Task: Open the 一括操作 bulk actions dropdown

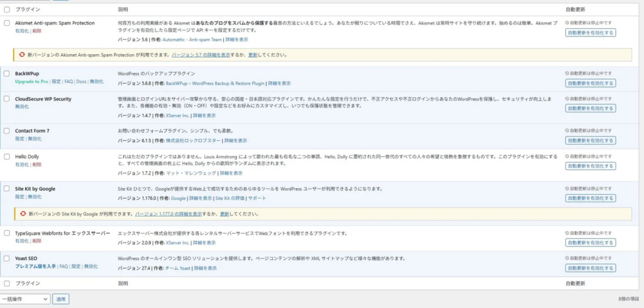Action: (25, 299)
